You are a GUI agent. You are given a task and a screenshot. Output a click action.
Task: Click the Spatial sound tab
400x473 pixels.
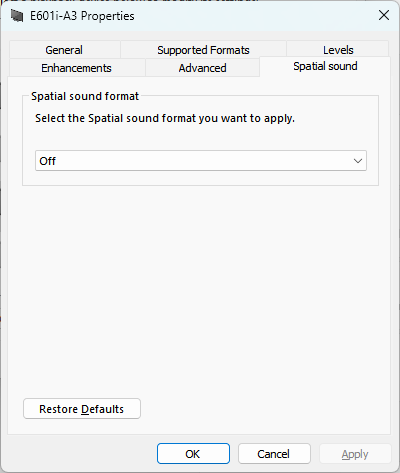coord(325,66)
